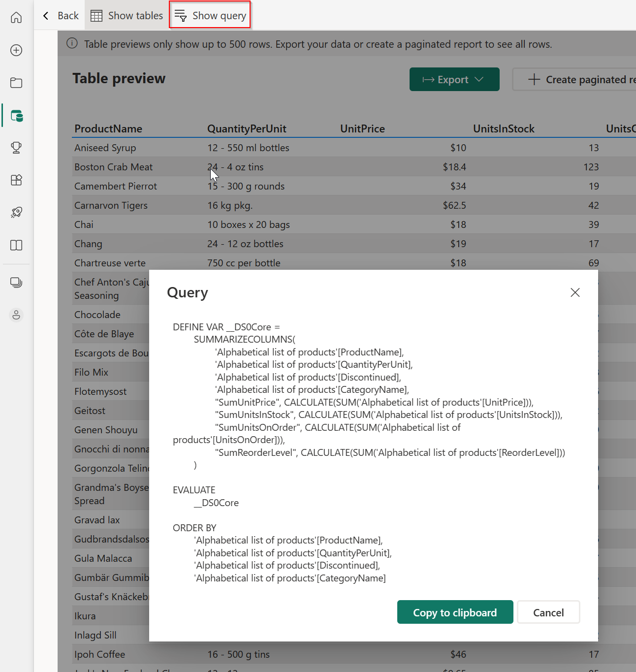Click the '16 kg pkg.' quantity cell

point(230,205)
